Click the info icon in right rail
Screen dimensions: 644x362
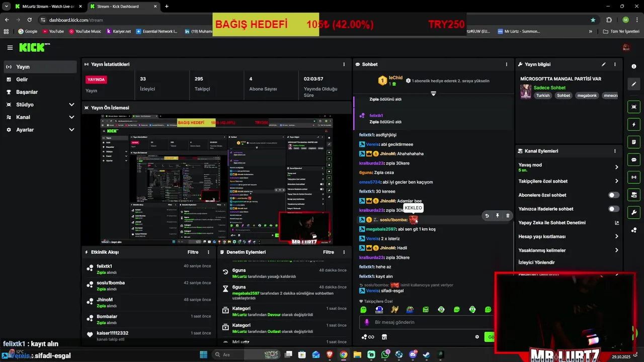pyautogui.click(x=634, y=66)
